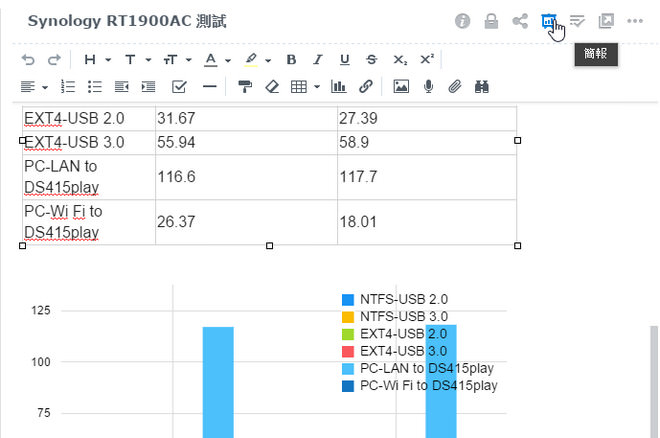This screenshot has height=438, width=660.
Task: Click the NTFS-USB 2.0 legend entry
Action: pos(395,299)
